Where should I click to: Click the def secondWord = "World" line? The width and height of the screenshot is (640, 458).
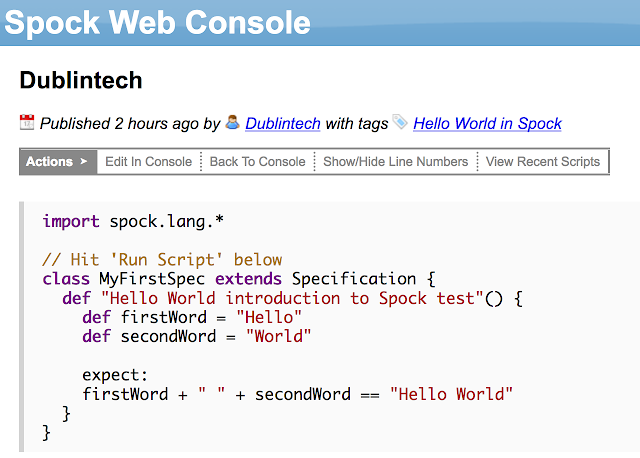(197, 337)
